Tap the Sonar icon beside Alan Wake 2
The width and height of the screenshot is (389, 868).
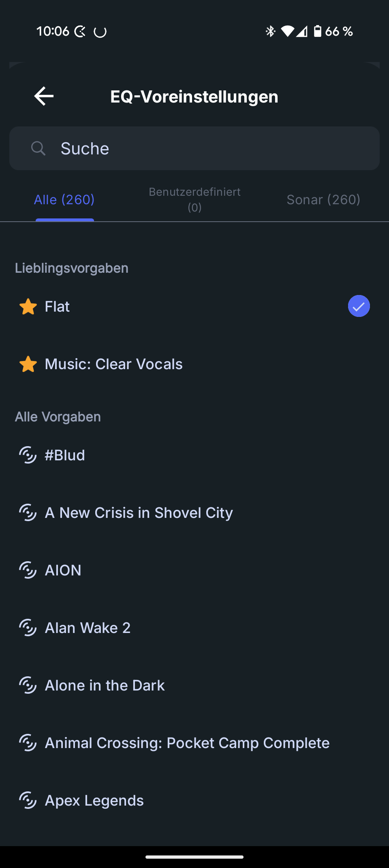28,628
